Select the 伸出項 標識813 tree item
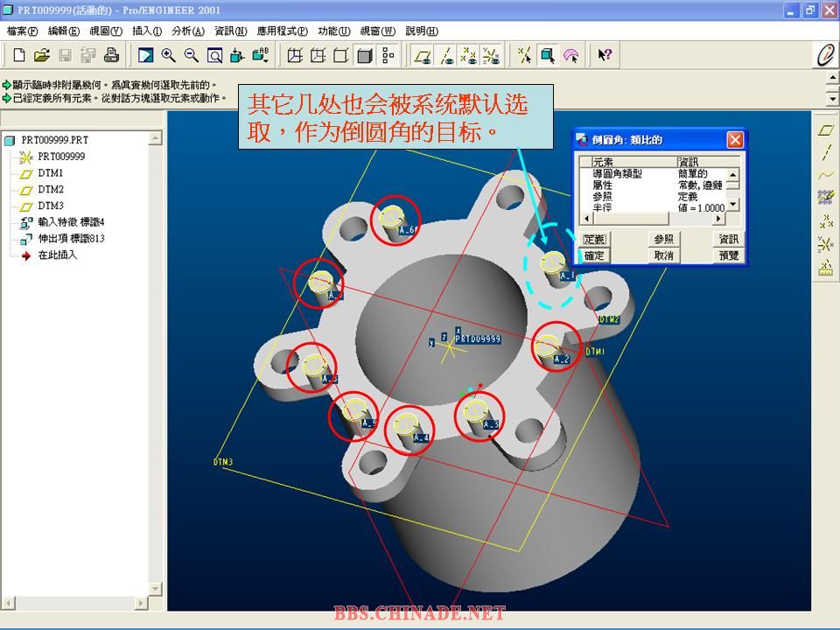Viewport: 840px width, 630px height. [71, 238]
